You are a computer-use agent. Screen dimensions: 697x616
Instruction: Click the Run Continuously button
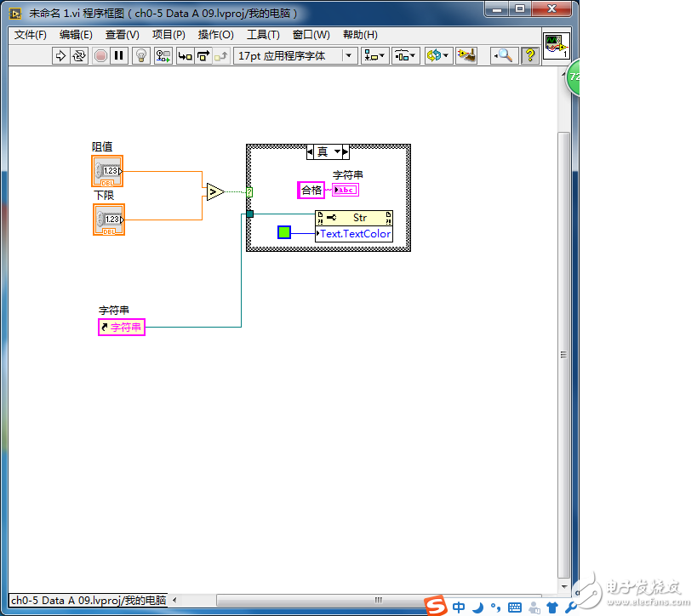pyautogui.click(x=79, y=56)
